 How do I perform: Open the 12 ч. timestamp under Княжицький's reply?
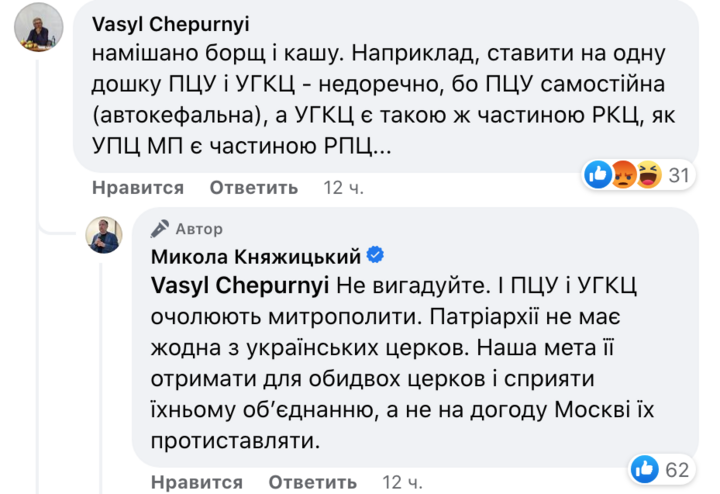click(x=404, y=483)
